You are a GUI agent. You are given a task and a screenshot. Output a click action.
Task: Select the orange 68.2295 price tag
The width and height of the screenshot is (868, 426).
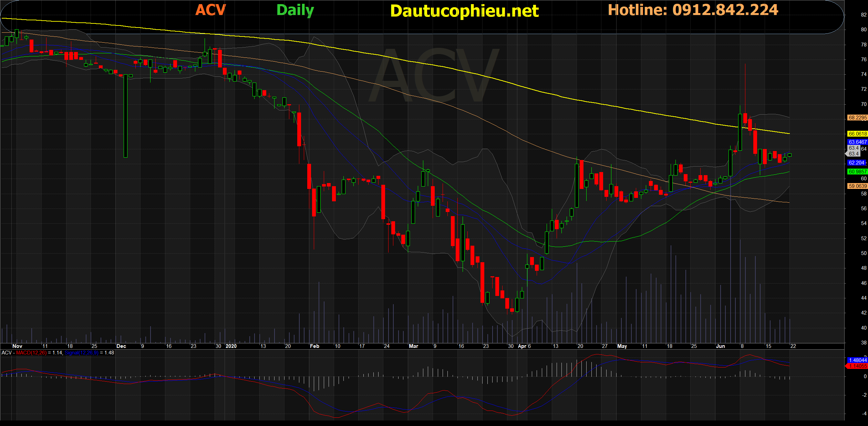tap(857, 118)
